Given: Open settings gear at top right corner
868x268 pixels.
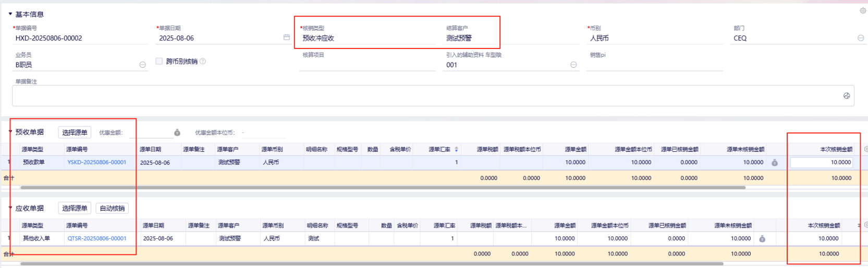Looking at the screenshot, I should pos(863,10).
